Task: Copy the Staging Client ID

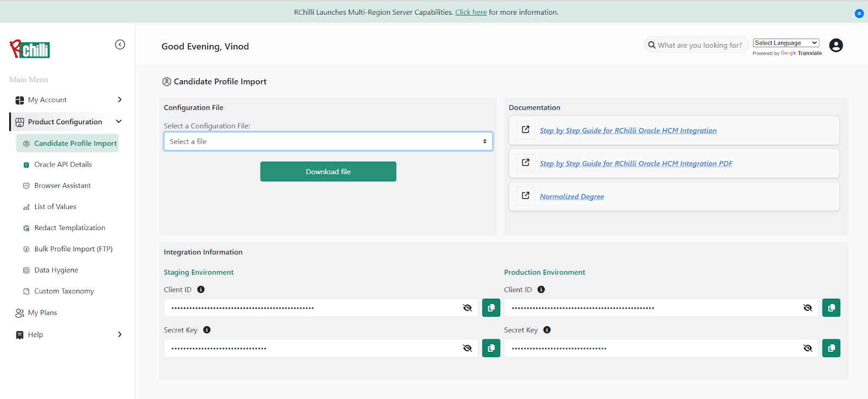Action: (491, 308)
